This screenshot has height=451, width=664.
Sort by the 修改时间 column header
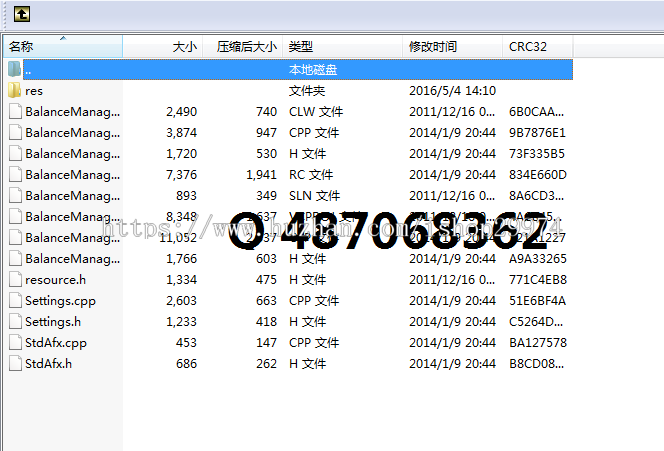pyautogui.click(x=453, y=46)
